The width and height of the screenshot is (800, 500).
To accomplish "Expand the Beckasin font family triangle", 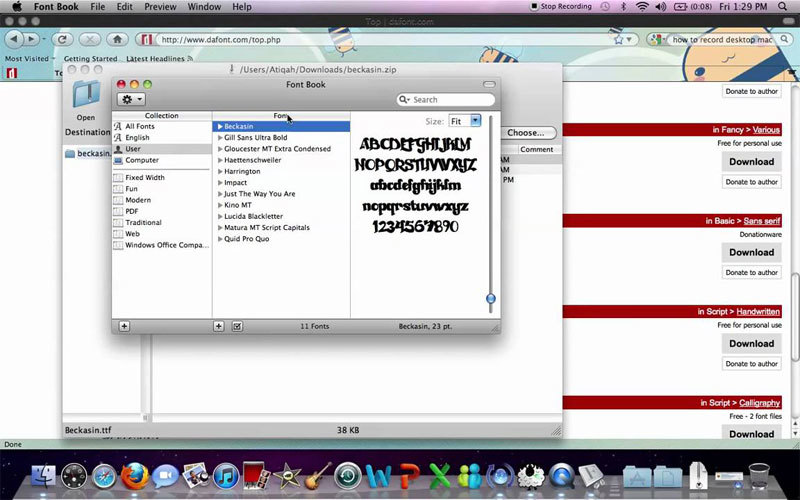I will coord(220,127).
